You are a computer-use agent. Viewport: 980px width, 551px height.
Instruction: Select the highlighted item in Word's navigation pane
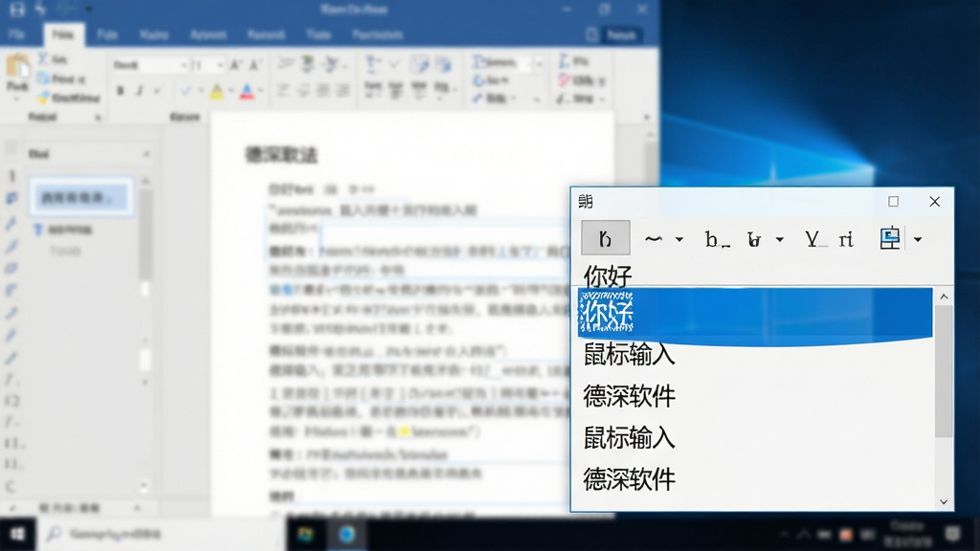(x=81, y=197)
